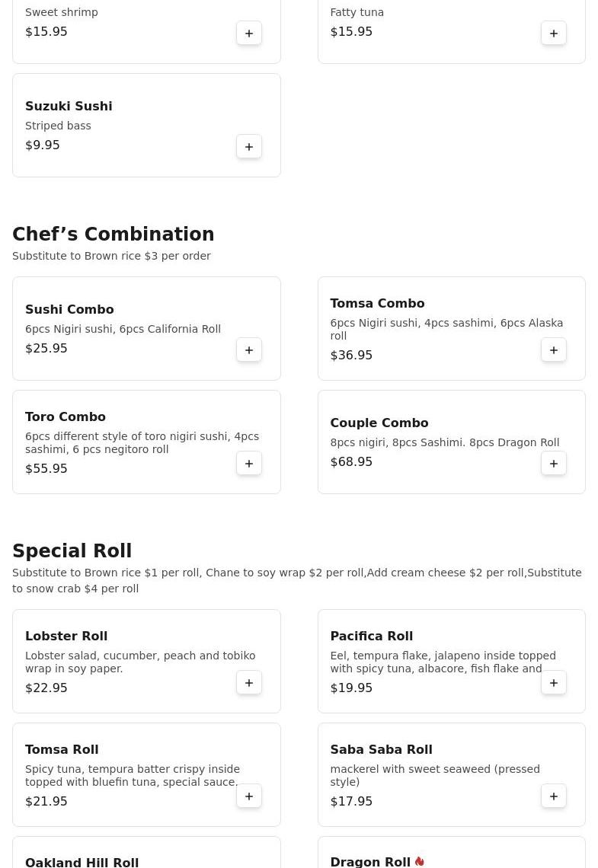
Task: Select the Couple Combo title
Action: (x=379, y=423)
